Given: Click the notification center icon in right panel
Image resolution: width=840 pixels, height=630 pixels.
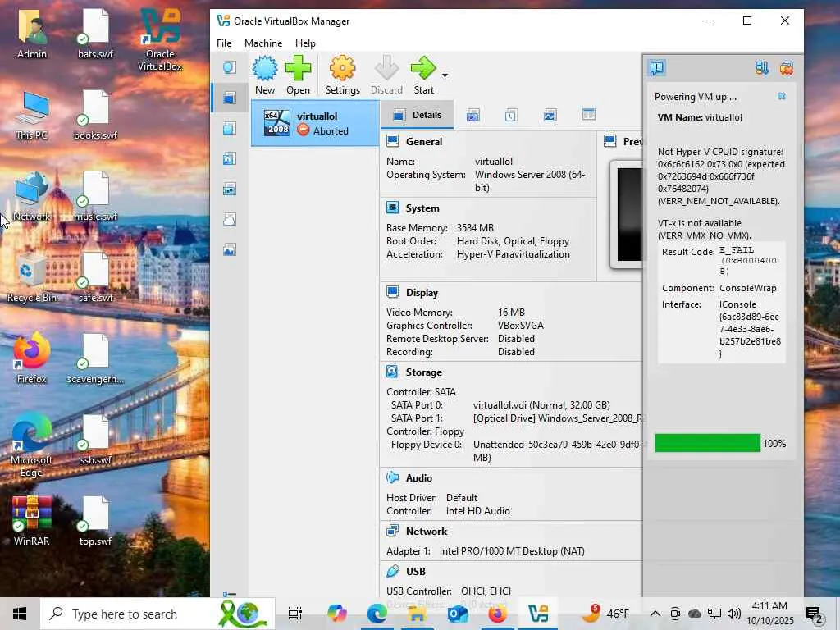Looking at the screenshot, I should tap(657, 68).
